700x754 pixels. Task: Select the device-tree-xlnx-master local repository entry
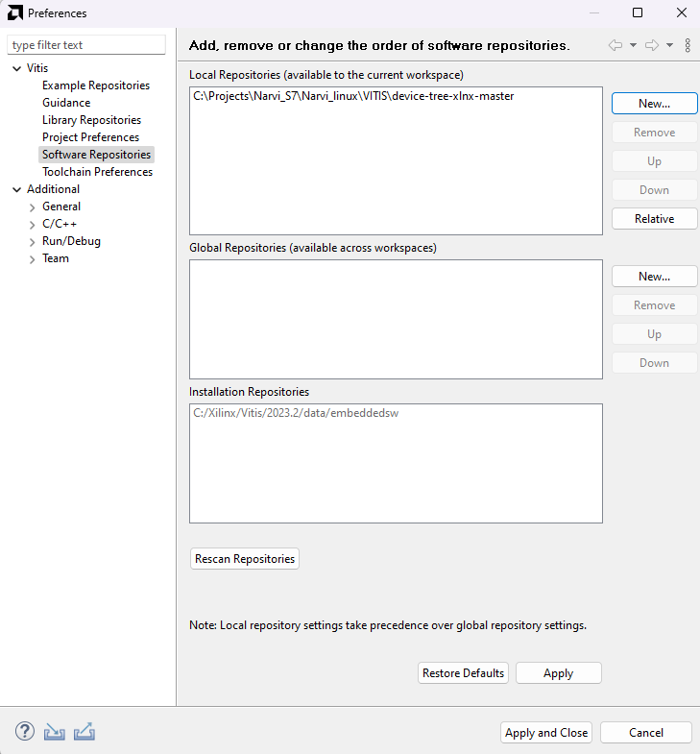click(x=353, y=96)
